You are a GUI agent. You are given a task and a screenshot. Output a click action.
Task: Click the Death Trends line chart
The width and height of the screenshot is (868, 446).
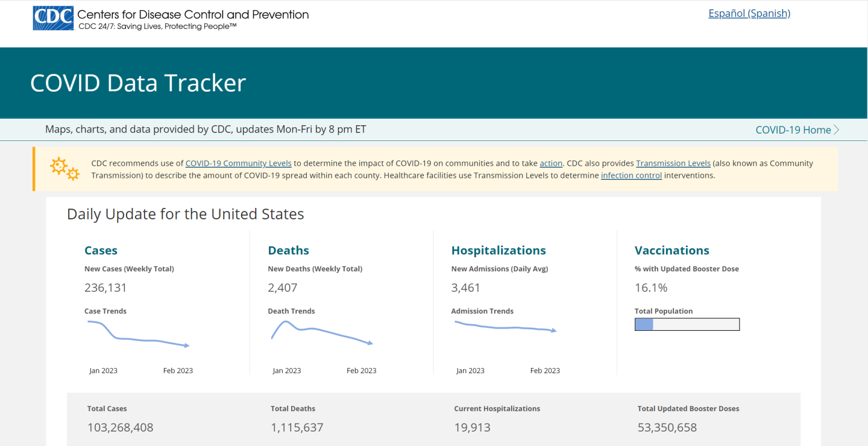322,333
